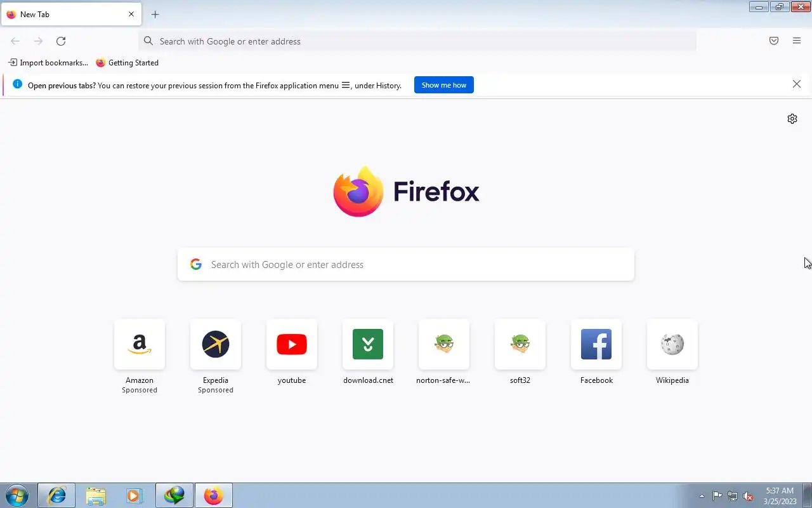Go back one page
812x508 pixels.
(15, 41)
